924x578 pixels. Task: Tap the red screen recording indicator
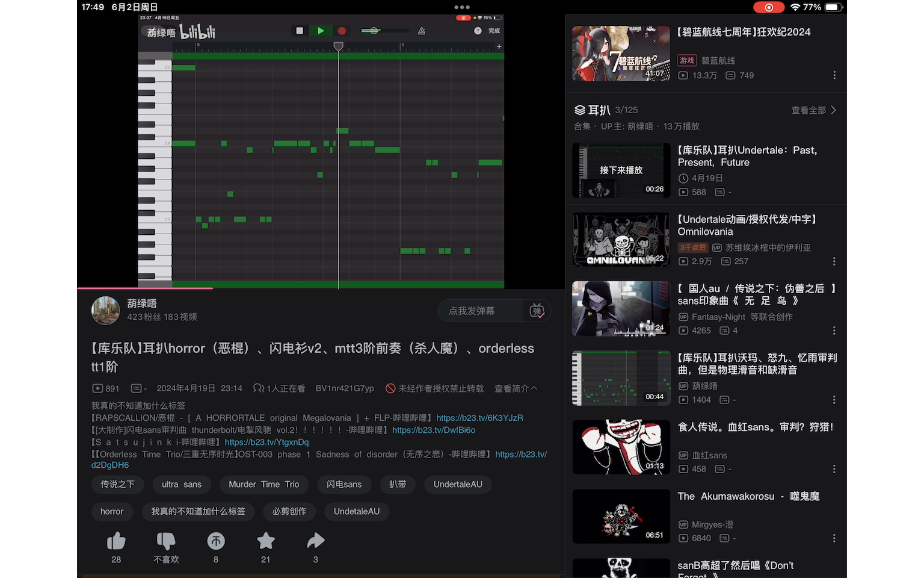point(769,7)
